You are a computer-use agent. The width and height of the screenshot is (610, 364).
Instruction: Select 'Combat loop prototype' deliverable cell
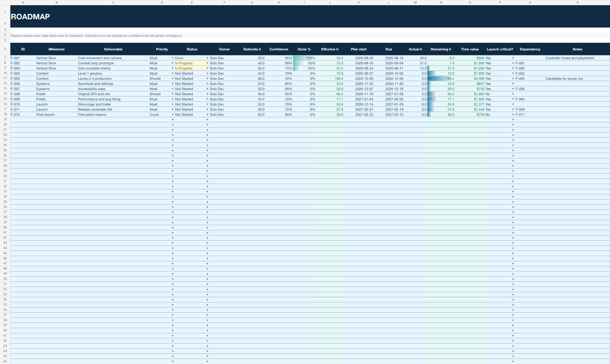point(113,63)
